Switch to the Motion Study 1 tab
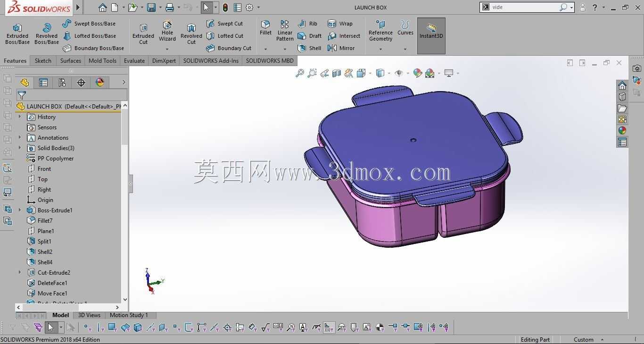644x344 pixels. 129,315
